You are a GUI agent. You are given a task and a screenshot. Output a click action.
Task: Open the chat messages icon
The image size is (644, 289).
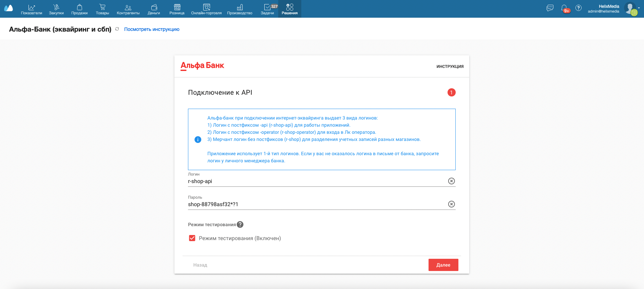pyautogui.click(x=550, y=8)
